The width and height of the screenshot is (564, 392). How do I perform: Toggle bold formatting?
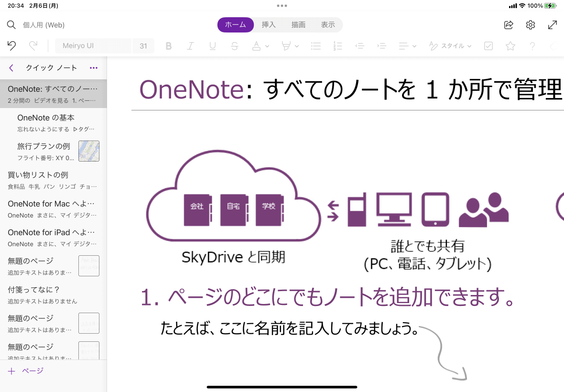click(x=168, y=46)
